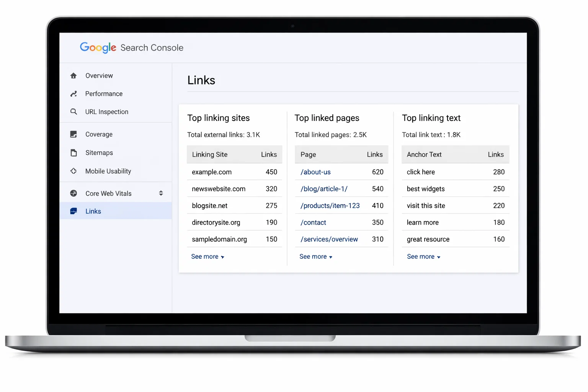The image size is (588, 392).
Task: Switch to the Performance section
Action: click(104, 93)
